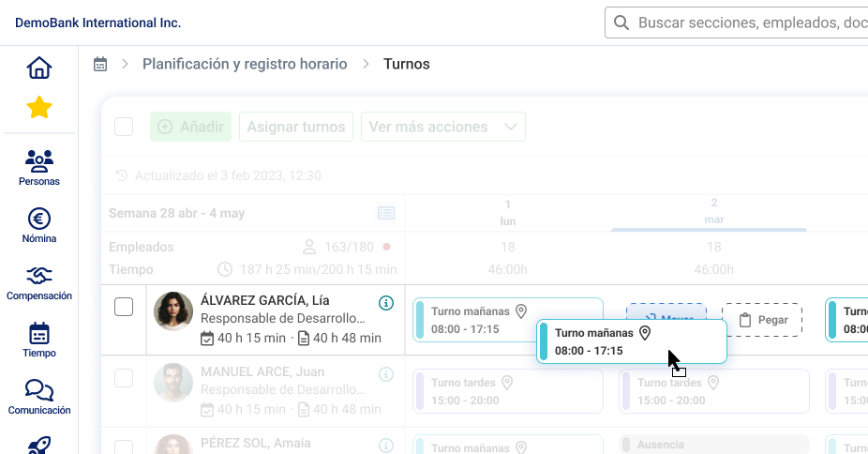Click the calendar icon in breadcrumb

[x=100, y=65]
